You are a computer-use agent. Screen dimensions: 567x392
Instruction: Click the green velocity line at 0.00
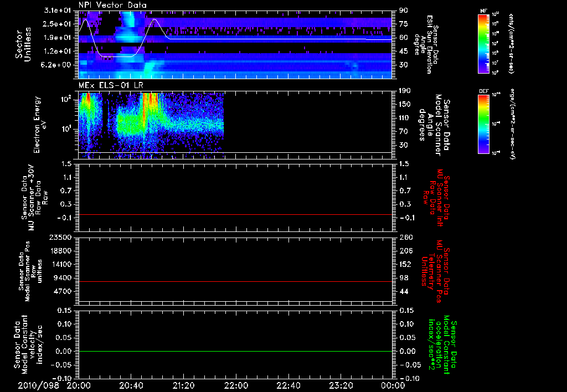pos(235,351)
